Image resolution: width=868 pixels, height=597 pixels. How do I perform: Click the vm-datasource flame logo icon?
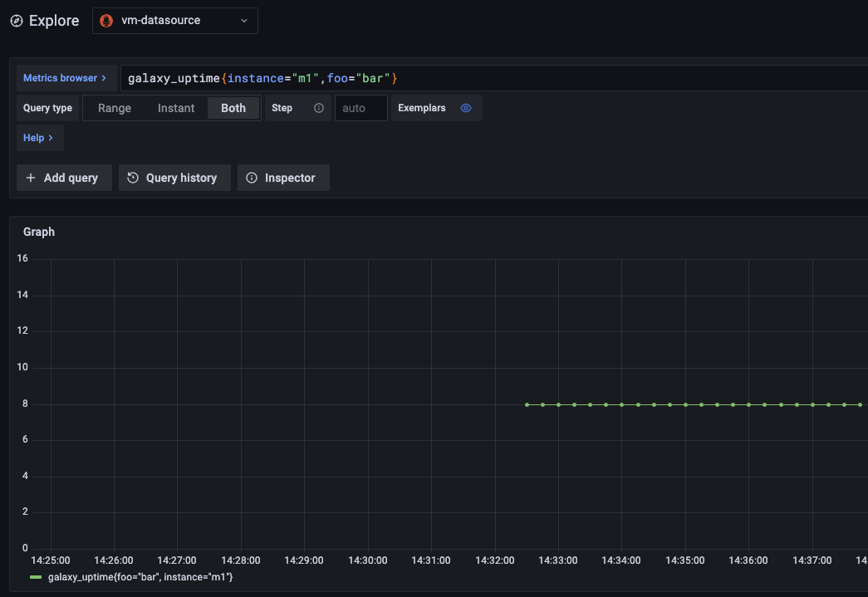106,21
